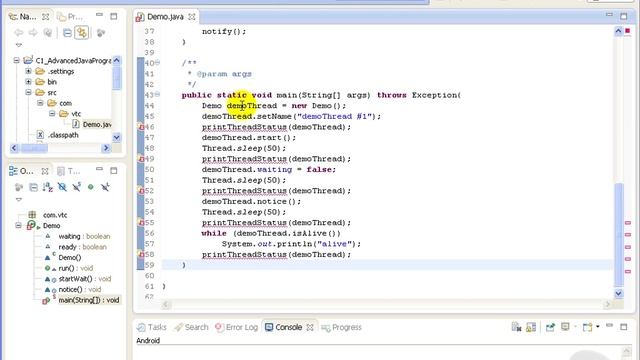640x360 pixels.
Task: Collapse the com folder
Action: coord(40,103)
